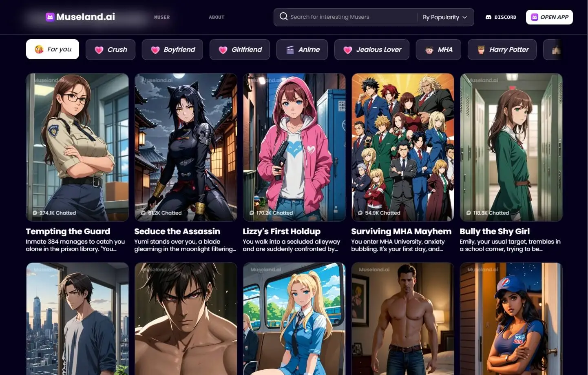Click the OPEN APP button
This screenshot has width=588, height=375.
pos(549,17)
